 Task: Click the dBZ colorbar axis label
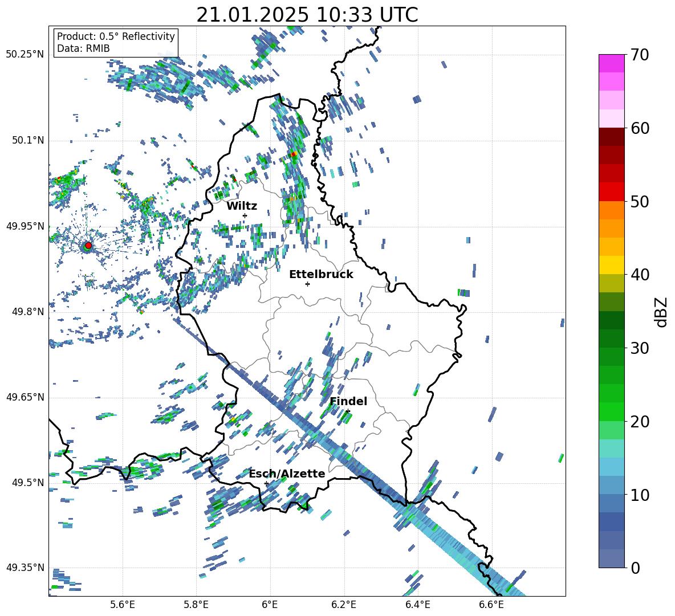click(x=662, y=312)
